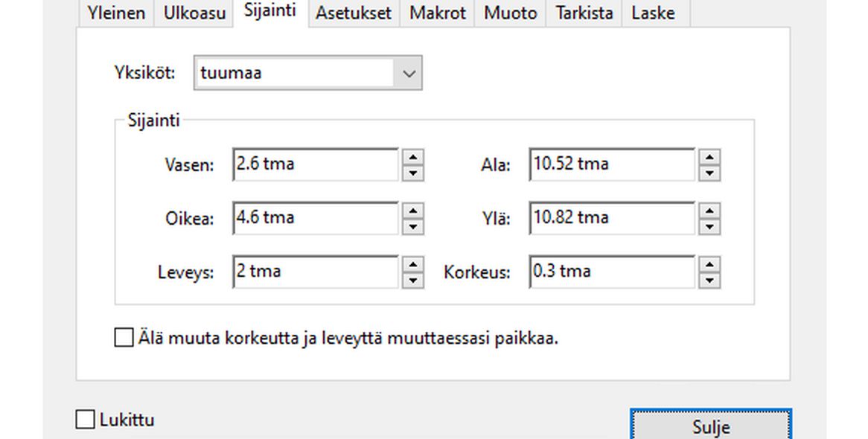Select the Korkeus value field
The height and width of the screenshot is (439, 868).
tap(610, 272)
